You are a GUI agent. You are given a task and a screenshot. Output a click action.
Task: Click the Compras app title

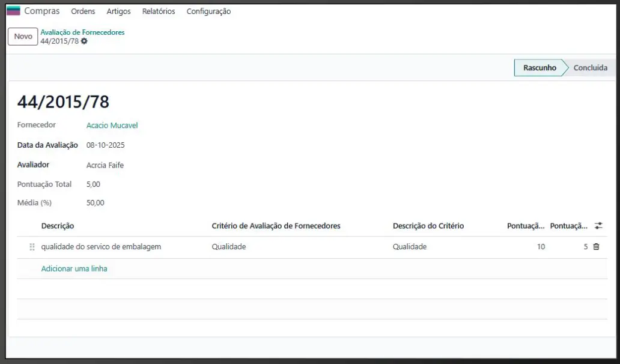(42, 11)
